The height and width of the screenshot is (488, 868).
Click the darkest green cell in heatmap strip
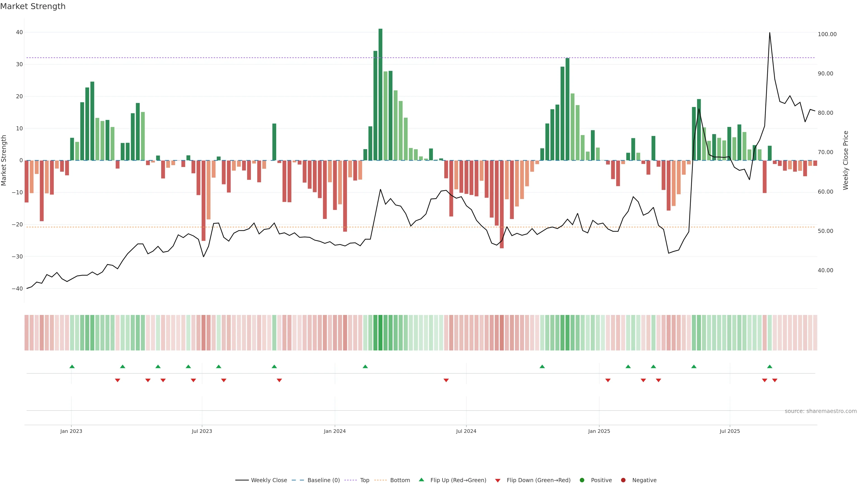(380, 333)
